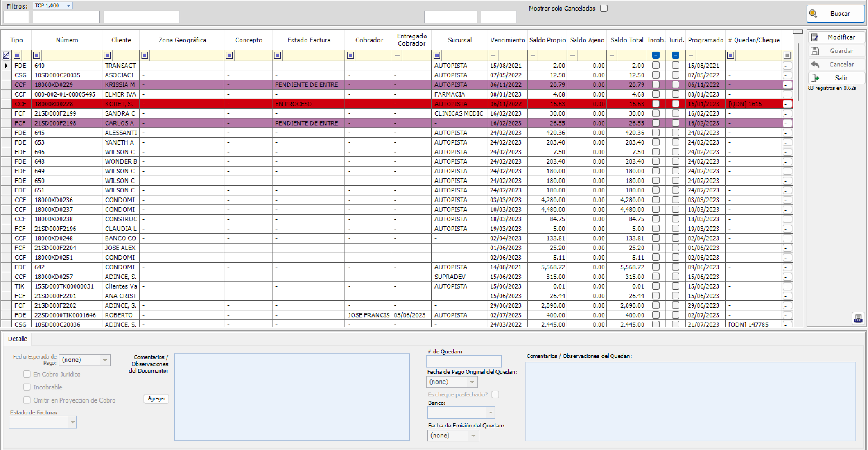Open the filter icon in the Cliente column
Image resolution: width=868 pixels, height=450 pixels.
point(107,55)
